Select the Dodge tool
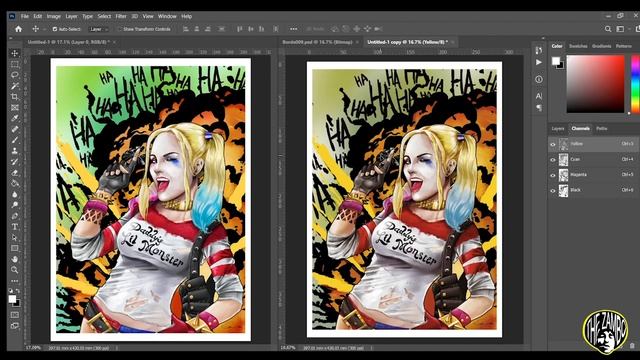Screen dimensions: 640x360 click(15, 205)
